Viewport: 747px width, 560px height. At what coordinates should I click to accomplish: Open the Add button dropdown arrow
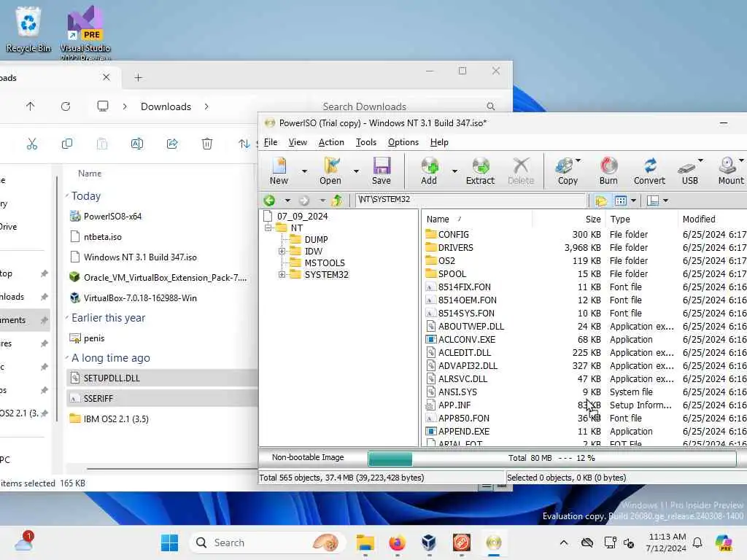coord(454,171)
